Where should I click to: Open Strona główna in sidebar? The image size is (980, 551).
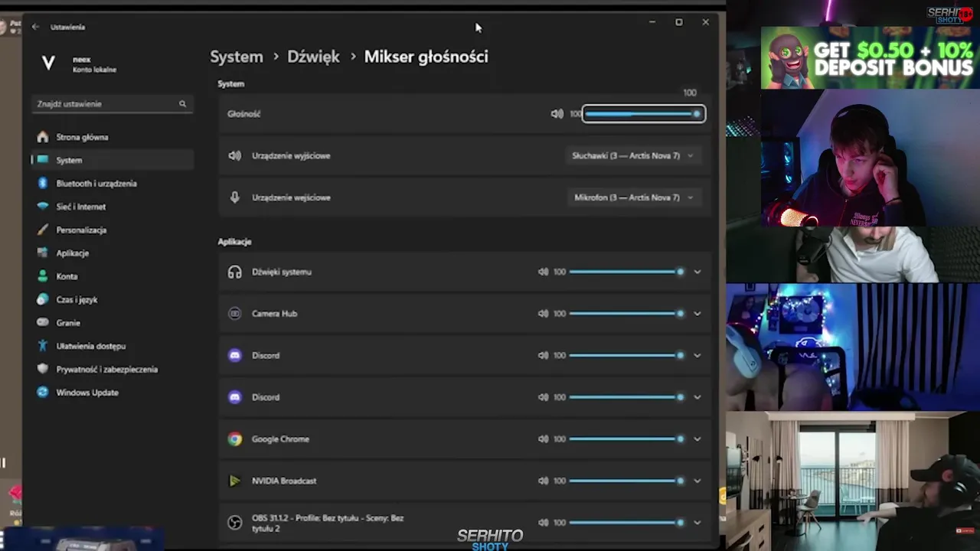[113, 137]
